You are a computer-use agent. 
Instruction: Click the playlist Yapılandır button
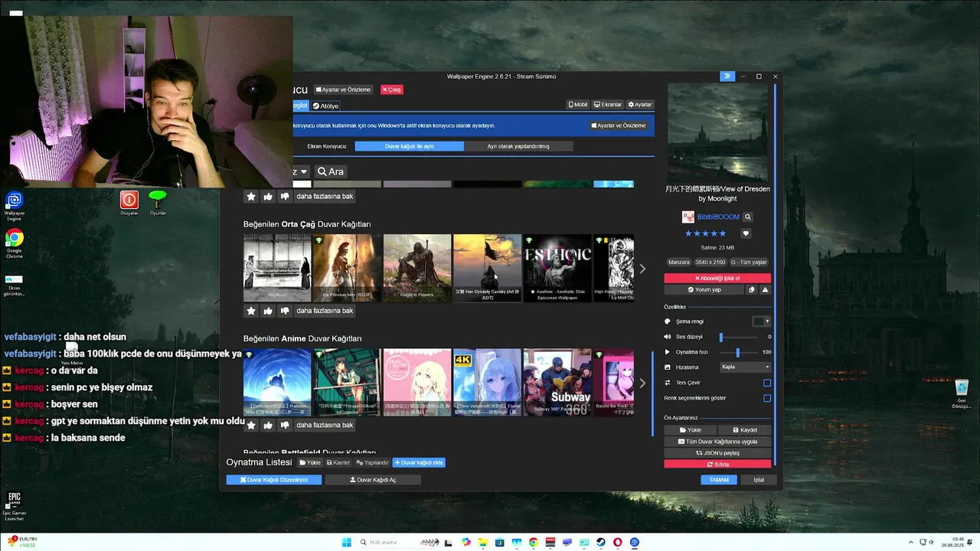pyautogui.click(x=372, y=462)
